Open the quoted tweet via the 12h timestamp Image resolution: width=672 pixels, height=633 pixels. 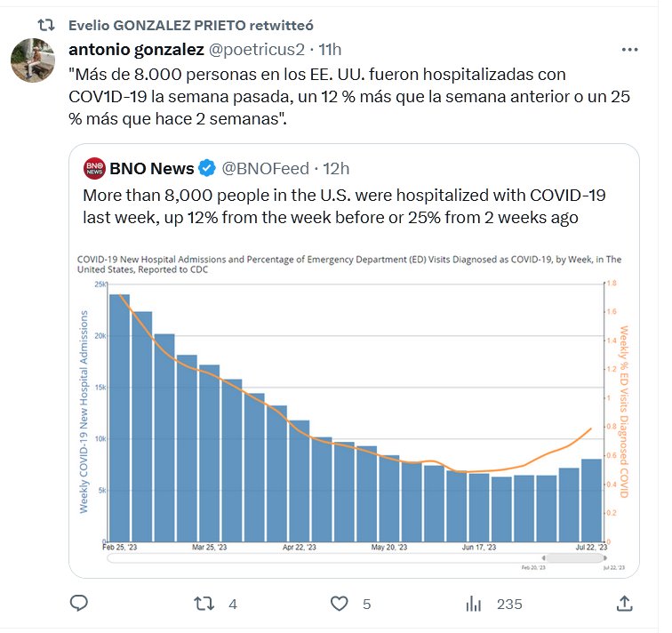click(335, 167)
